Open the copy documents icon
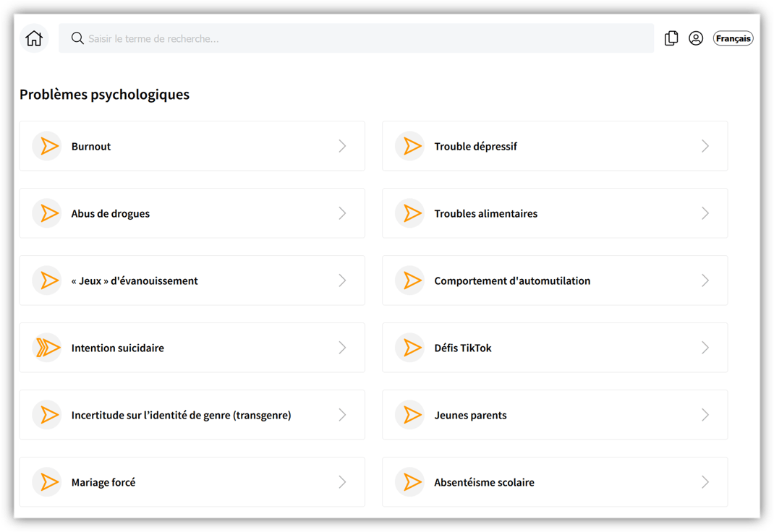Viewport: 774px width, 532px height. [x=671, y=38]
